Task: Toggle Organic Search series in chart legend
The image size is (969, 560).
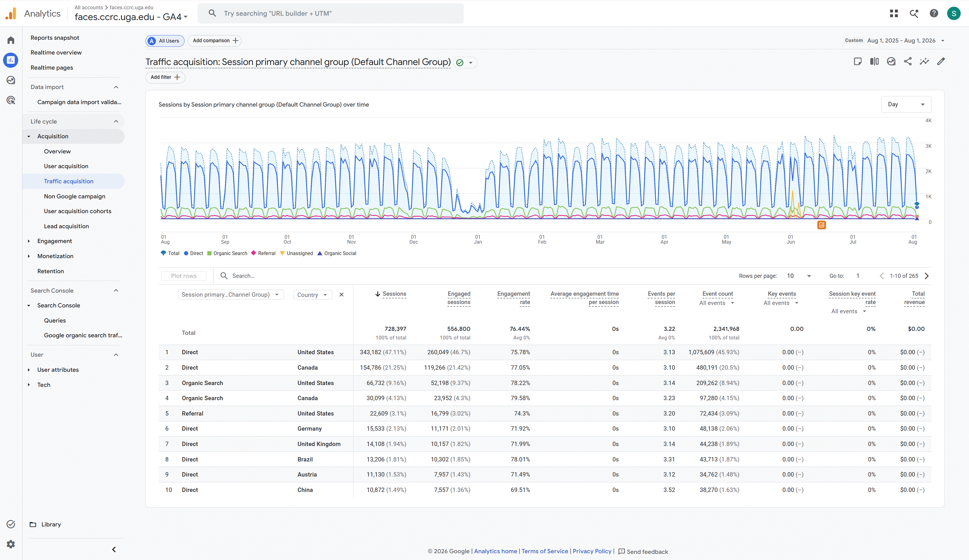Action: (227, 253)
